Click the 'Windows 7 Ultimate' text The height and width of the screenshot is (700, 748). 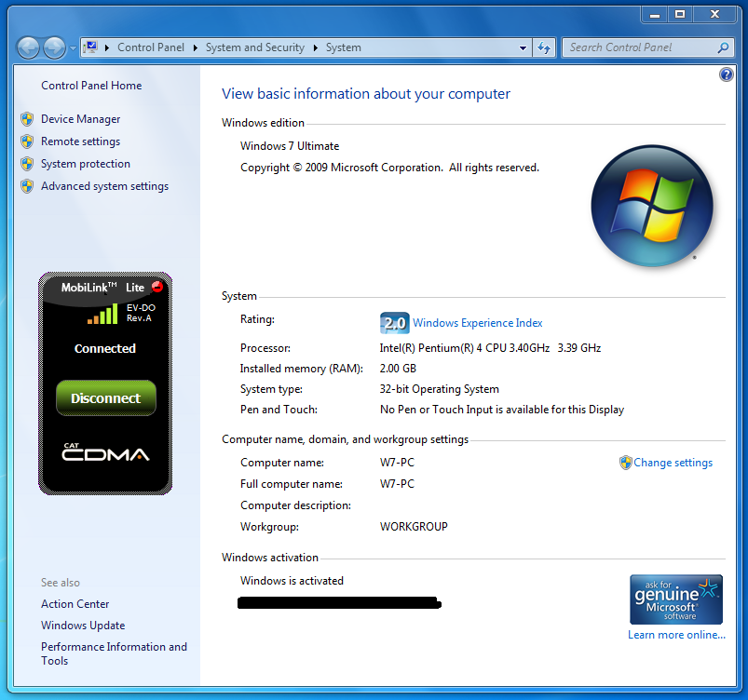coord(290,146)
